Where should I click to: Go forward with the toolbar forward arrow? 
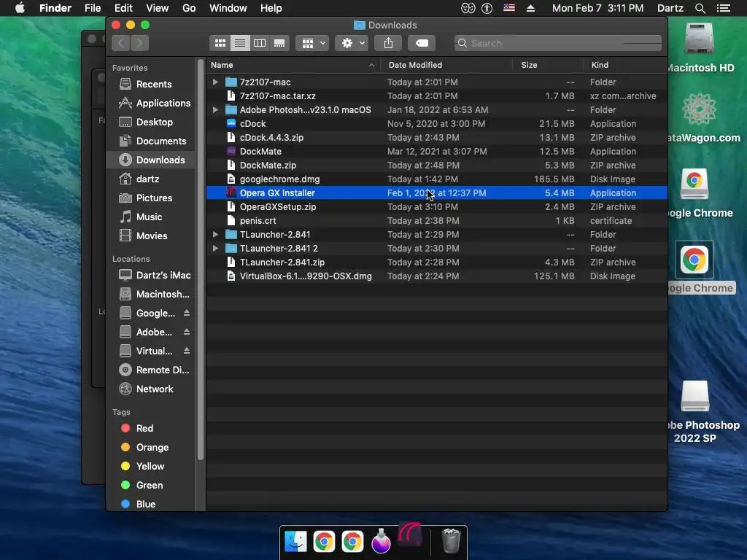click(x=139, y=43)
